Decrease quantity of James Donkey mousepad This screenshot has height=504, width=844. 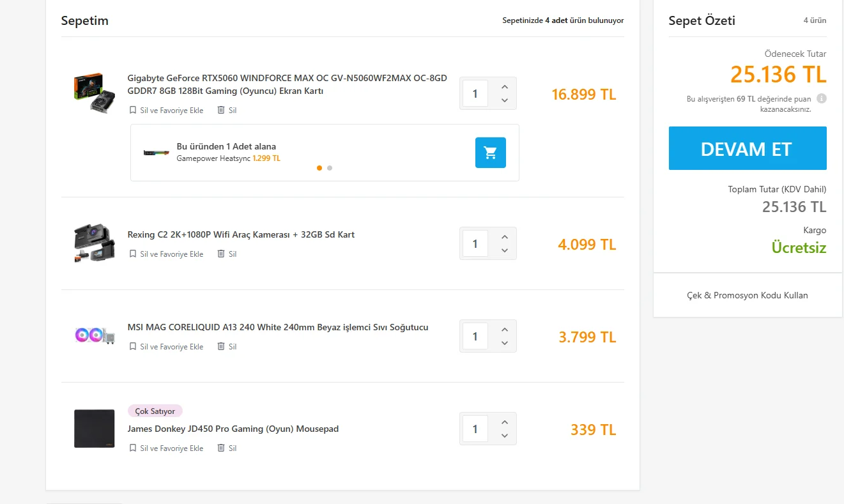click(x=505, y=436)
